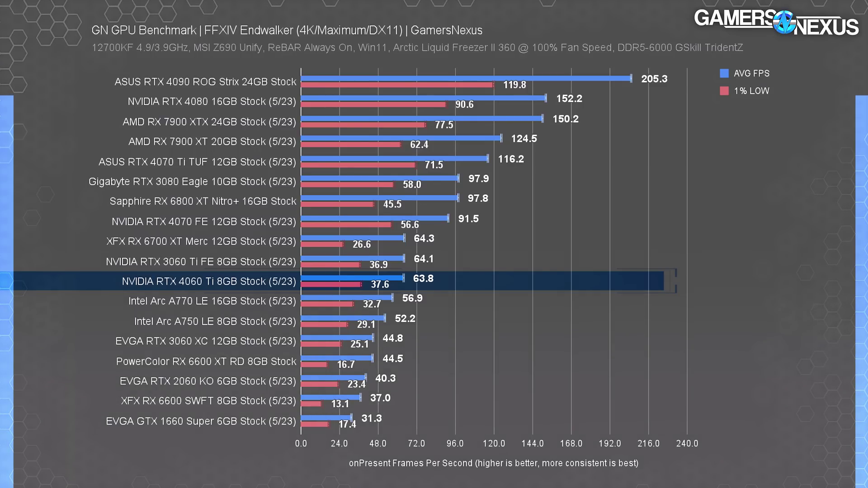This screenshot has width=868, height=488.
Task: Click the GamersNexus logo icon
Action: [784, 22]
